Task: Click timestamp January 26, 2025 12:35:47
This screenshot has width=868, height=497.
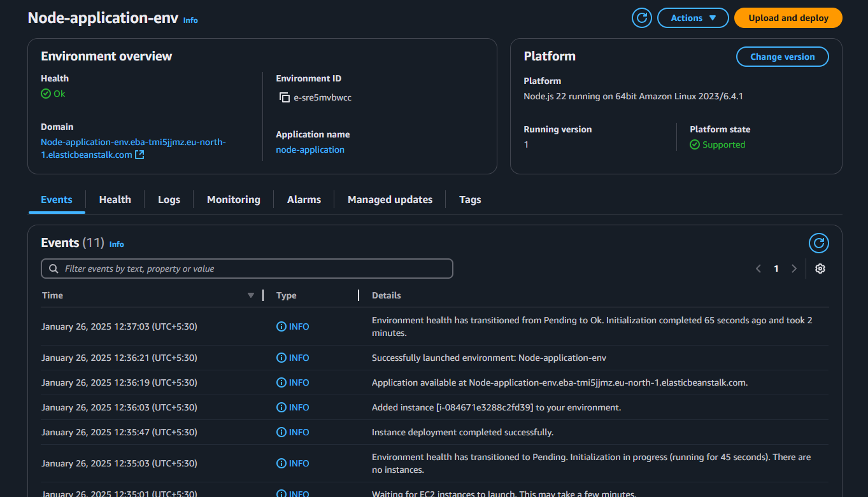Action: [x=119, y=432]
